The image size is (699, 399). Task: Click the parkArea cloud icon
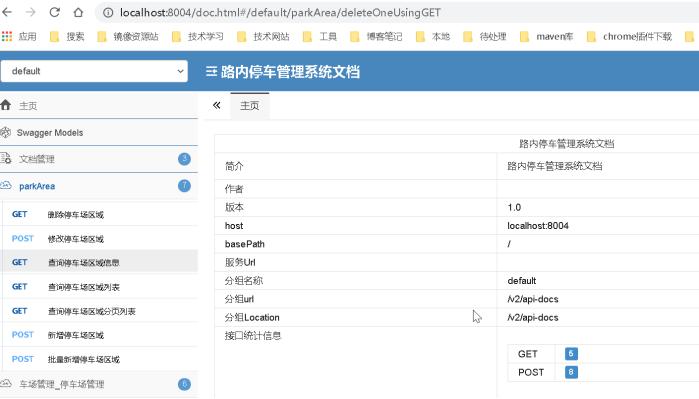point(6,185)
